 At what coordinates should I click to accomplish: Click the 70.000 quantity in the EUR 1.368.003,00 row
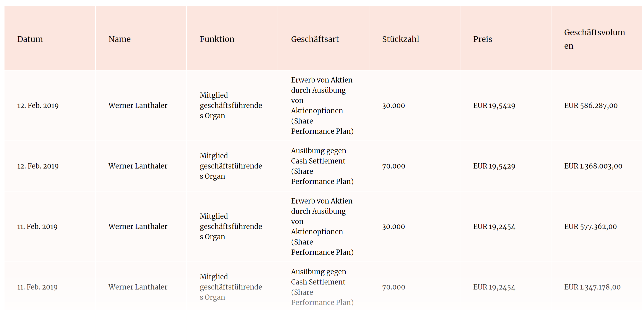click(x=393, y=166)
